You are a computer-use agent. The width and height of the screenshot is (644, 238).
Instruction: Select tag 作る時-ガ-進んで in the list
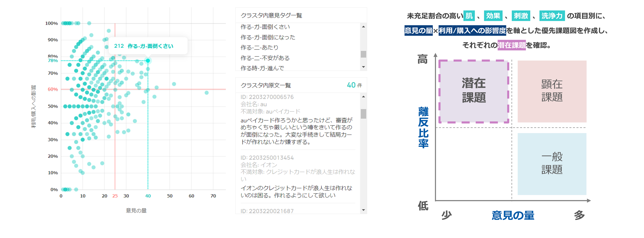[x=262, y=68]
